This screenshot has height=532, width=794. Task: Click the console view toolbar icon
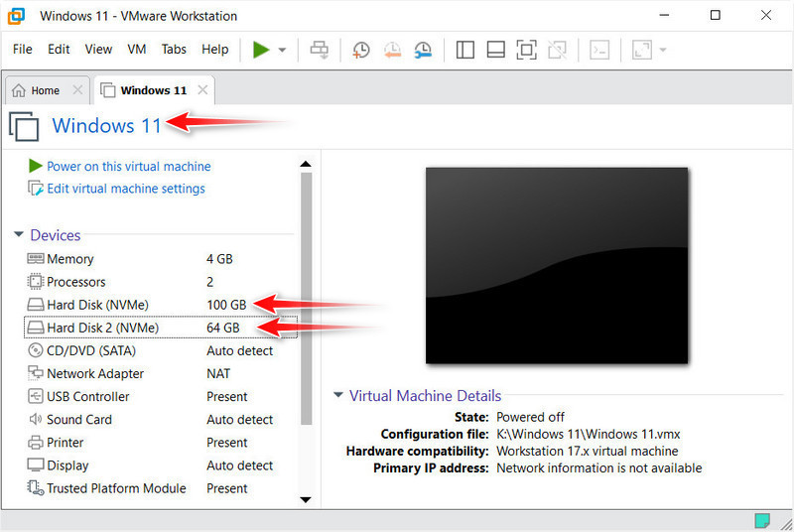(x=599, y=50)
